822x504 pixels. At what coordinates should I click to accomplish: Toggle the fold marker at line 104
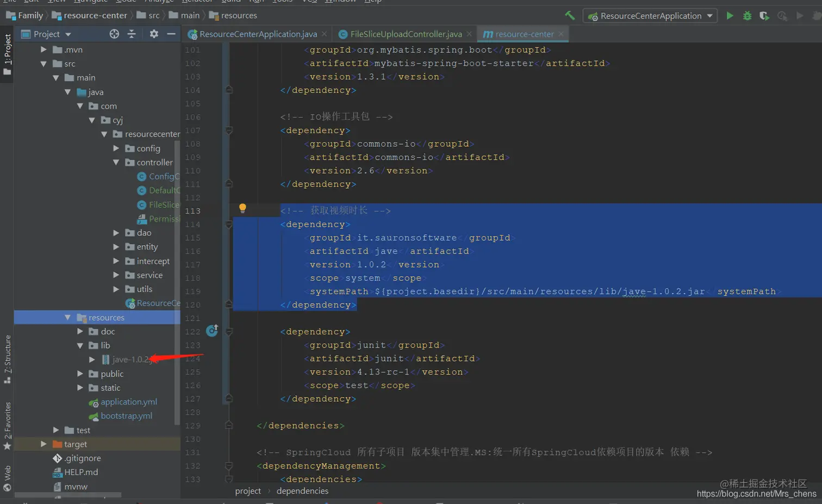(229, 90)
